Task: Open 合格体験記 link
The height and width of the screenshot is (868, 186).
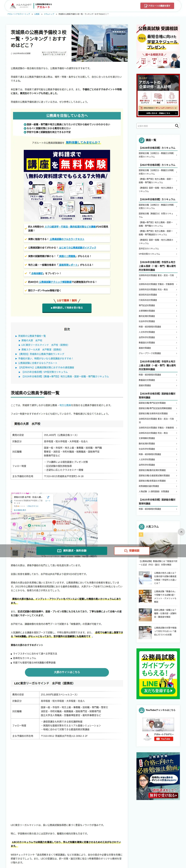Action: coord(37,274)
